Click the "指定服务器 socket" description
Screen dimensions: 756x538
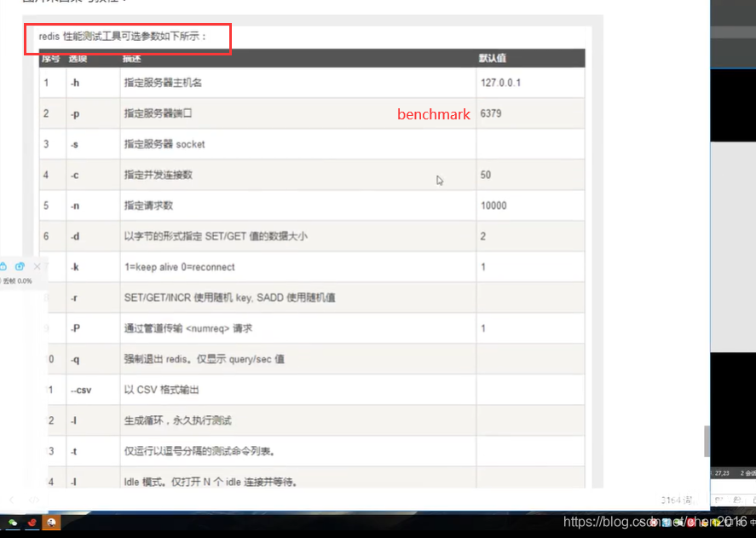pyautogui.click(x=164, y=144)
